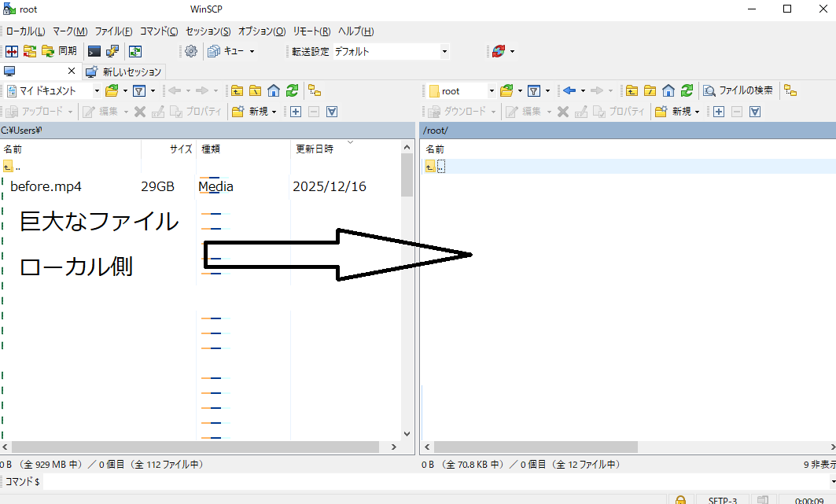Go to local parent directory icon
The image size is (836, 504).
pyautogui.click(x=237, y=91)
